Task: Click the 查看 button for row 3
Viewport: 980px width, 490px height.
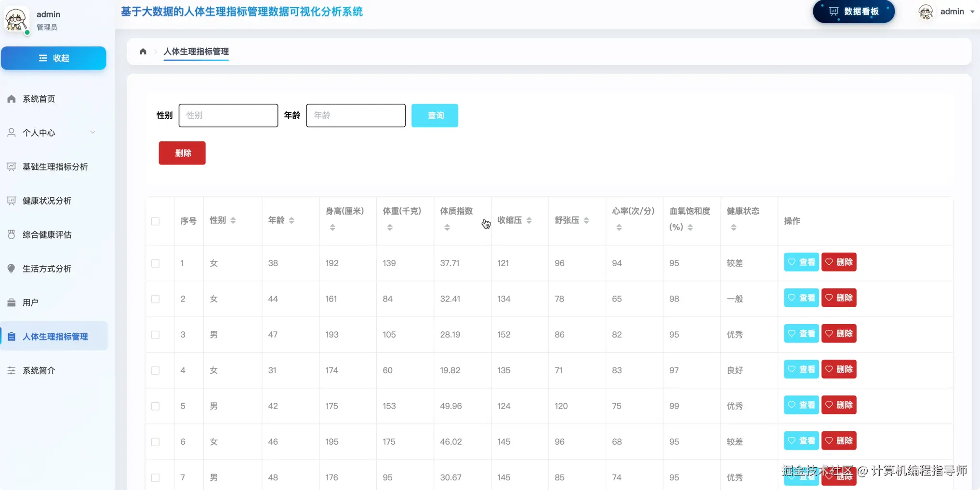Action: [x=801, y=333]
